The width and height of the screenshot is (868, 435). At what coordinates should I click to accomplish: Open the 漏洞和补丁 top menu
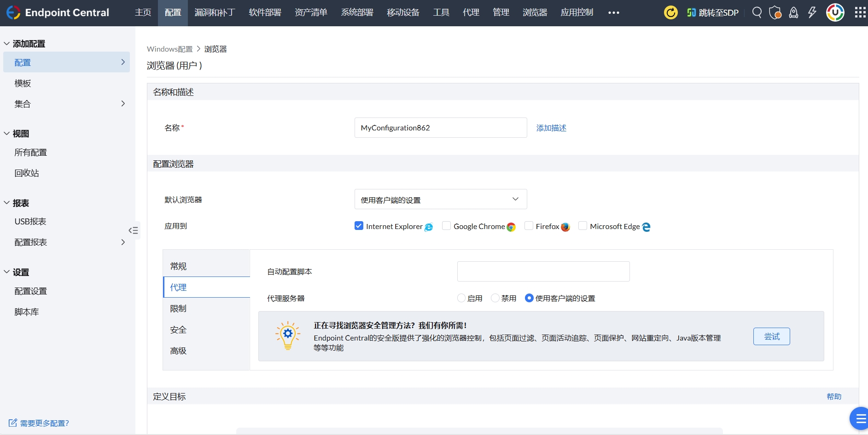click(215, 12)
